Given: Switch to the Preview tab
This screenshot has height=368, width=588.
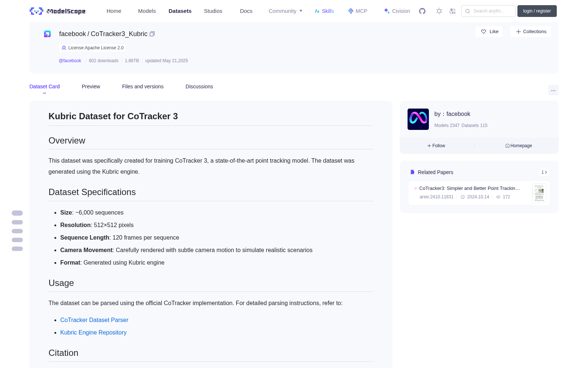Looking at the screenshot, I should [x=91, y=86].
